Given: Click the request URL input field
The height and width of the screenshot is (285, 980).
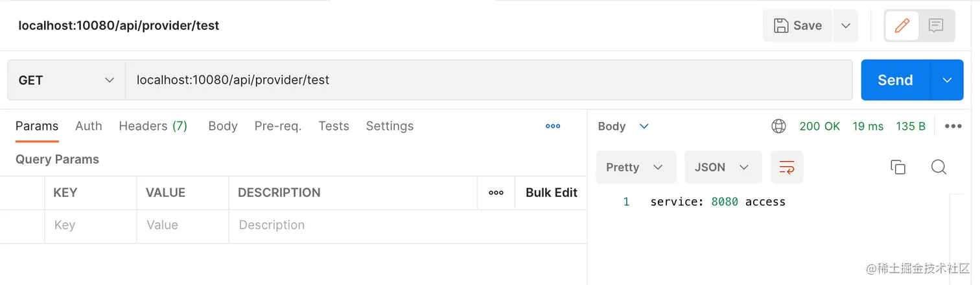Looking at the screenshot, I should [486, 81].
